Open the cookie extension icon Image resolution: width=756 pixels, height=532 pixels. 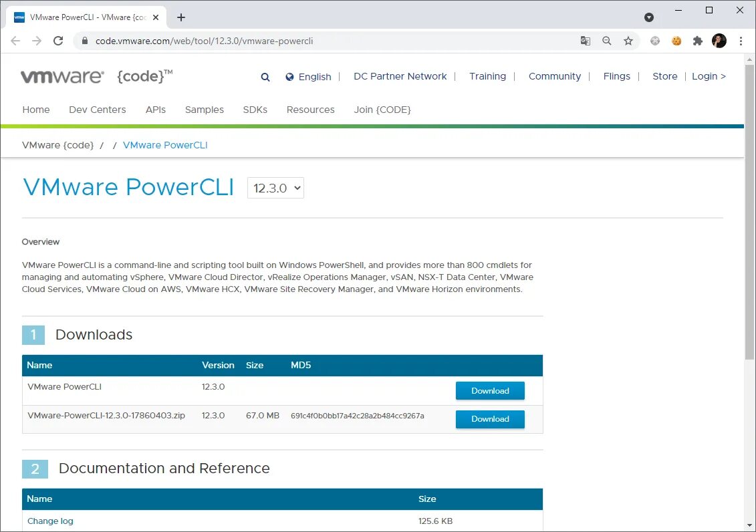click(x=676, y=41)
